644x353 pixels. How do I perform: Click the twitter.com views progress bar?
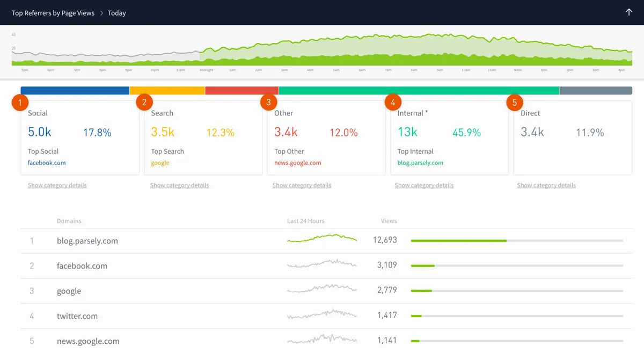517,316
